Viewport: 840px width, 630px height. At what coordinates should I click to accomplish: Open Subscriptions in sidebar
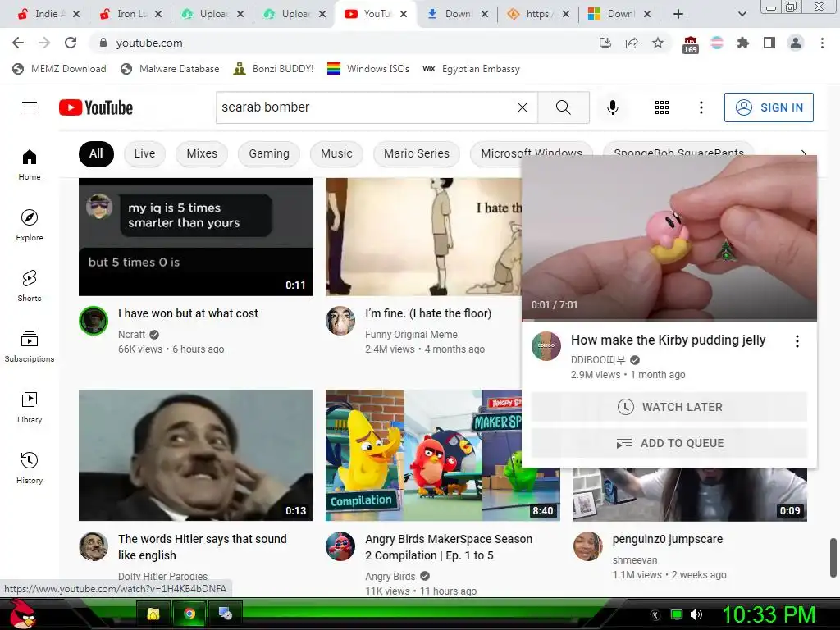(30, 347)
